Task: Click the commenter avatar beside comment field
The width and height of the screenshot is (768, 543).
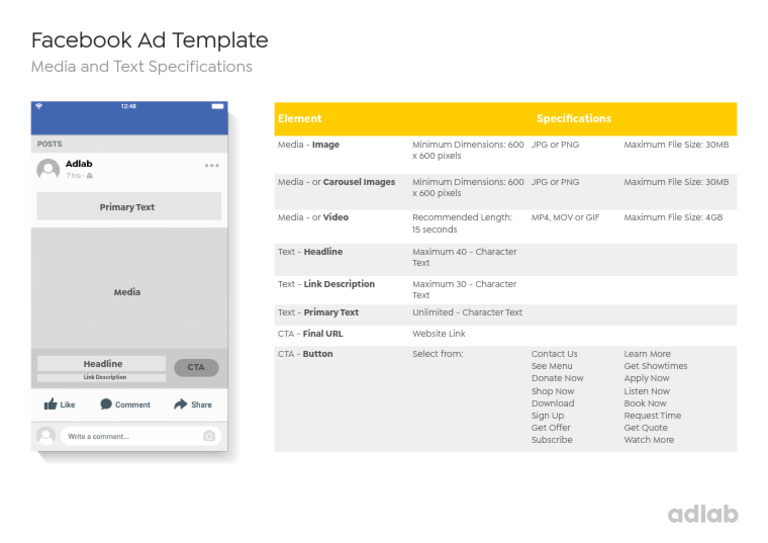Action: (46, 436)
